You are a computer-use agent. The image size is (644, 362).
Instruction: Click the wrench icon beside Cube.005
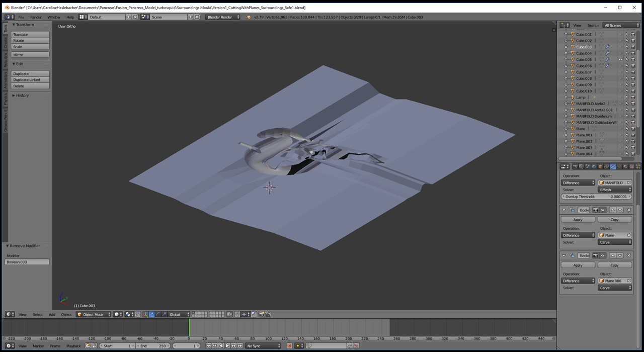[608, 59]
